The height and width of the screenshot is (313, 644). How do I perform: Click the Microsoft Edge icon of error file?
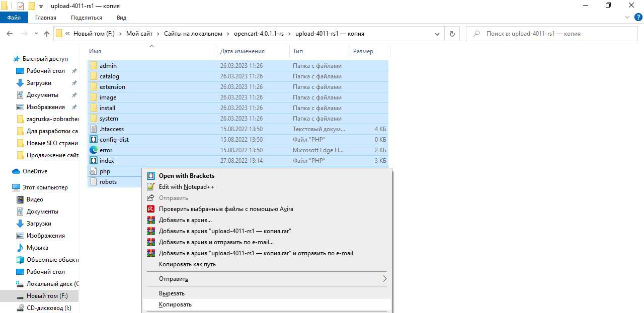[x=94, y=150]
